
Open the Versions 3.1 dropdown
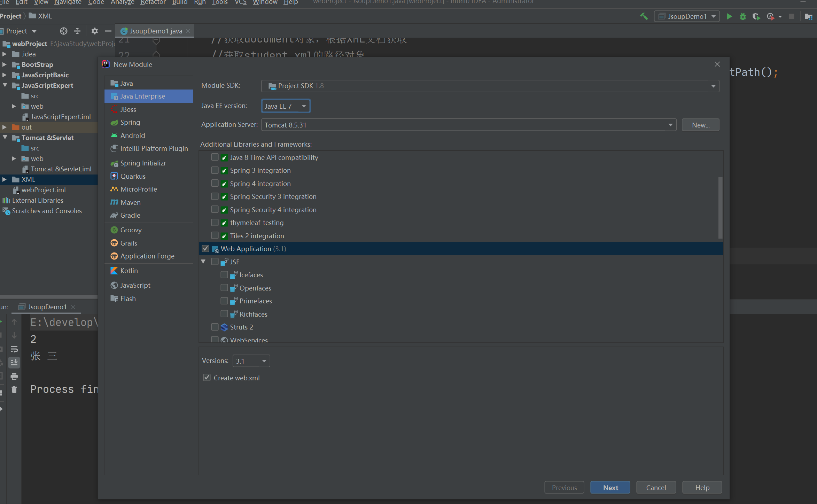coord(251,361)
